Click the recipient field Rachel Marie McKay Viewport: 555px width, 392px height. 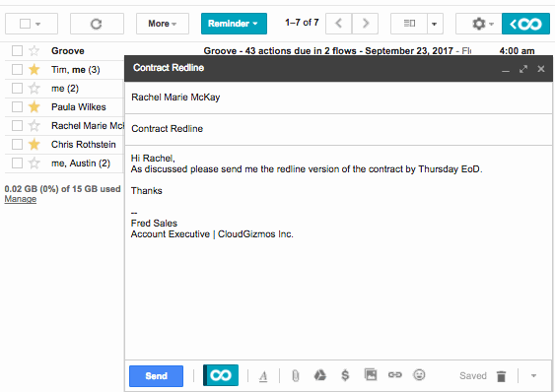[338, 98]
